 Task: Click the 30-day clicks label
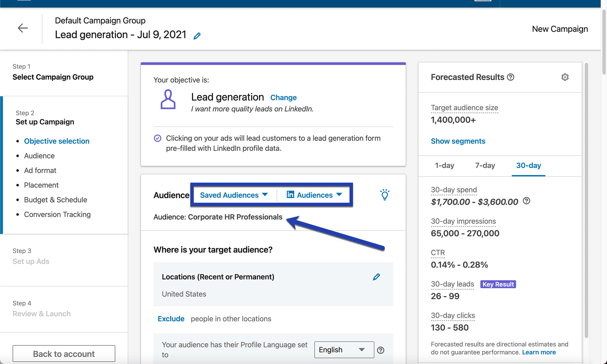[x=453, y=315]
